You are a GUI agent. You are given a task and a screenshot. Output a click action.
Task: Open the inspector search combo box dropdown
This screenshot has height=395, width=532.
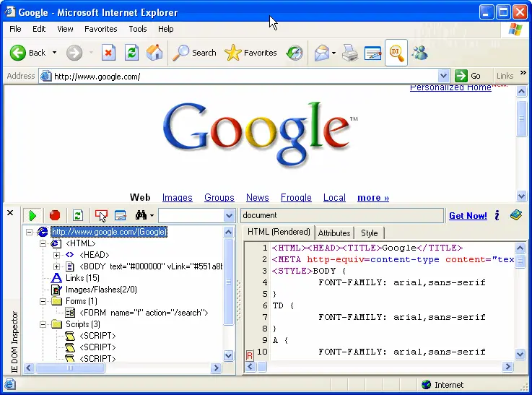[229, 215]
